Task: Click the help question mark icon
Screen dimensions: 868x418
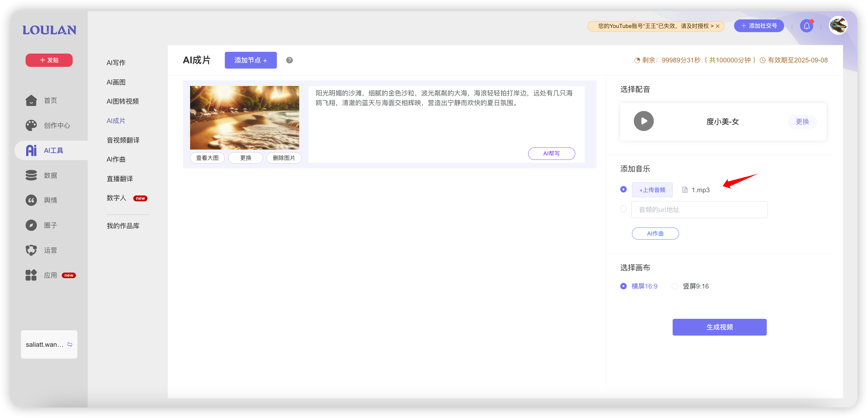Action: pyautogui.click(x=290, y=60)
